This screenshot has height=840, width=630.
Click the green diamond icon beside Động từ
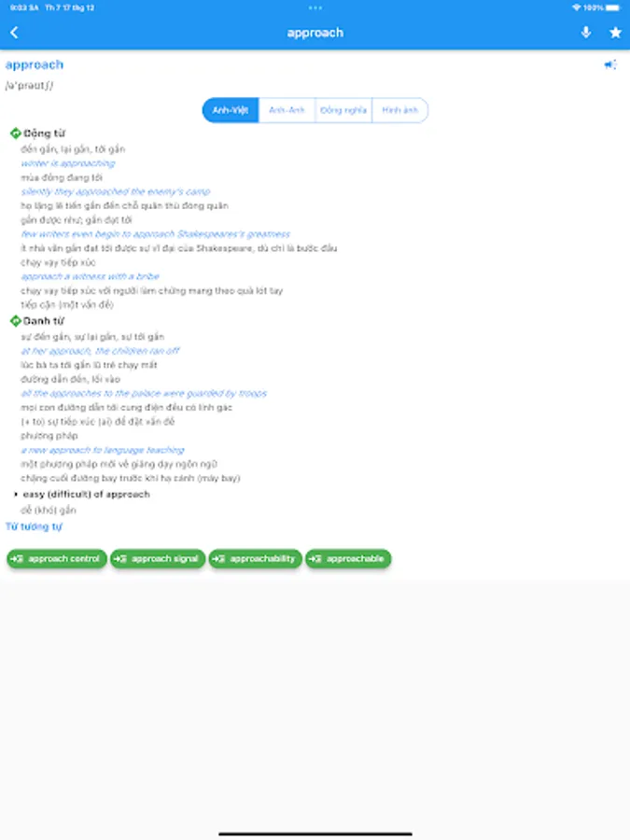(16, 133)
